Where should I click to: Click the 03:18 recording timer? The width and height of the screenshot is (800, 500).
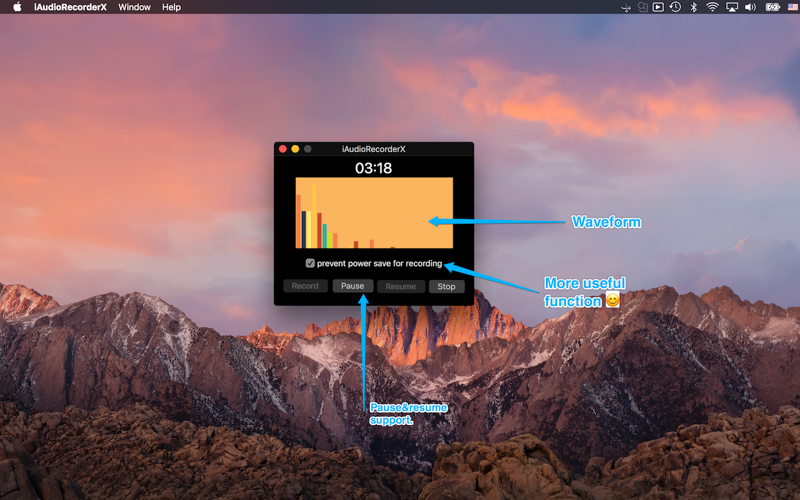(373, 168)
